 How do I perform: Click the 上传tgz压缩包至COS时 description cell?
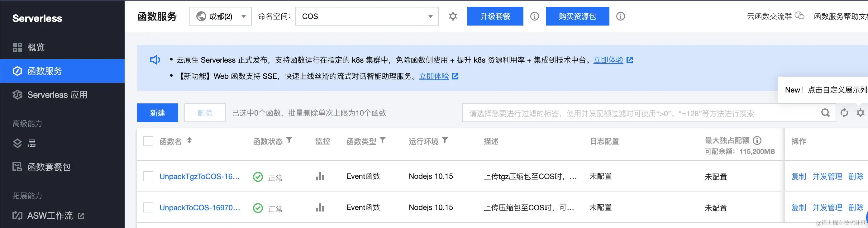(530, 177)
